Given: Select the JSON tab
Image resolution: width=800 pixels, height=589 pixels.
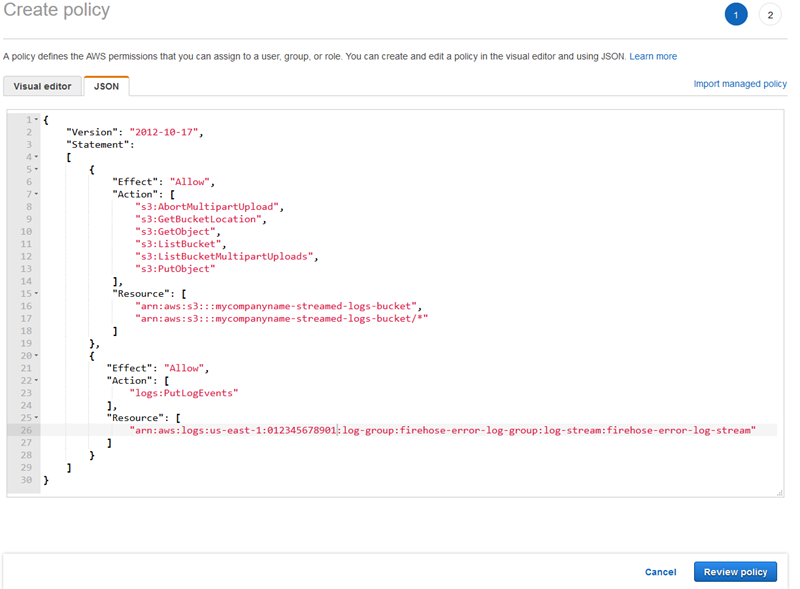Looking at the screenshot, I should click(x=106, y=86).
